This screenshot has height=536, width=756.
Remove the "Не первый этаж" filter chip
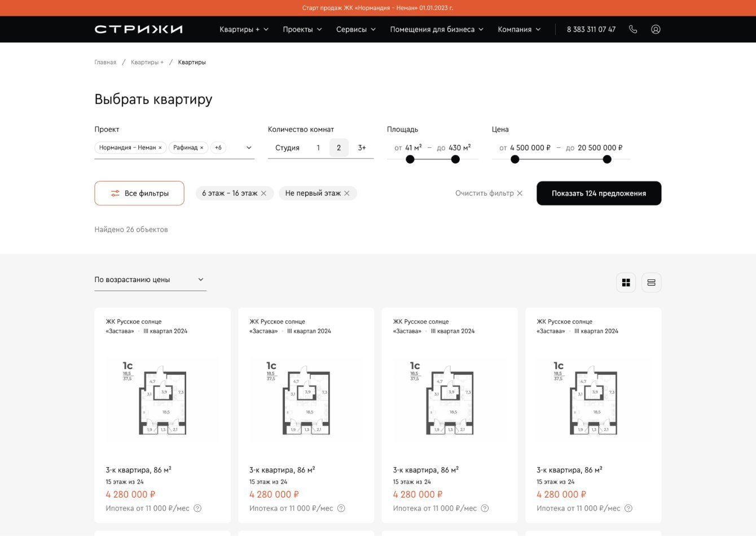(347, 194)
